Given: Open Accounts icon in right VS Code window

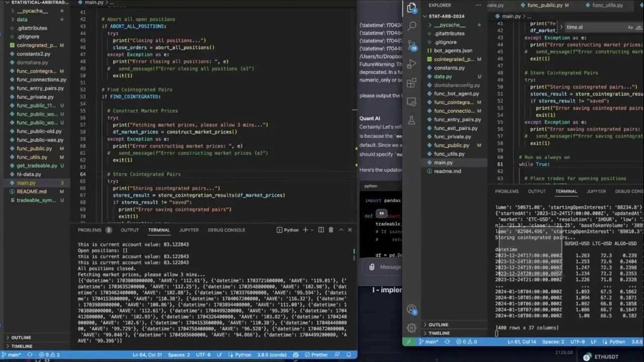Looking at the screenshot, I should click(412, 309).
